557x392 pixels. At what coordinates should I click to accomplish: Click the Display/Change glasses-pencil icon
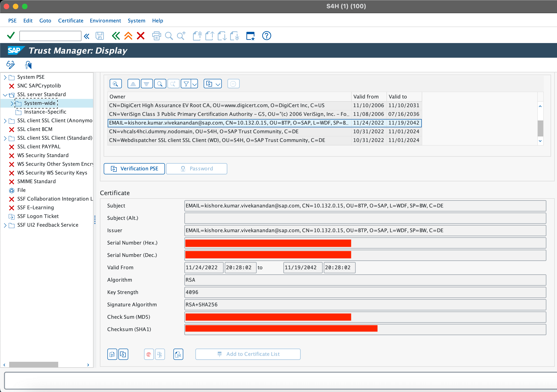point(11,65)
